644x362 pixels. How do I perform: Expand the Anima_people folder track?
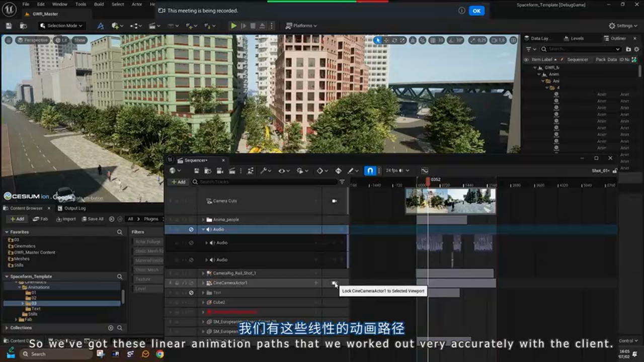click(203, 220)
